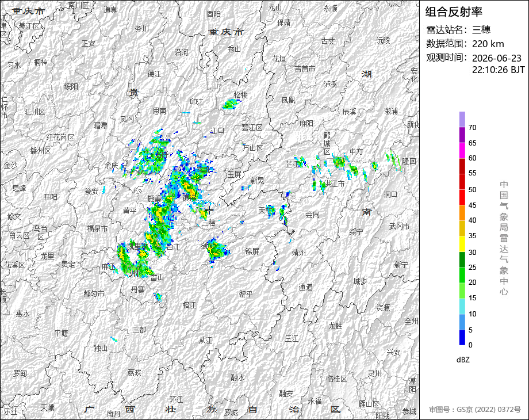Click the 天柱 map label
This screenshot has height=420, width=529.
[265, 210]
